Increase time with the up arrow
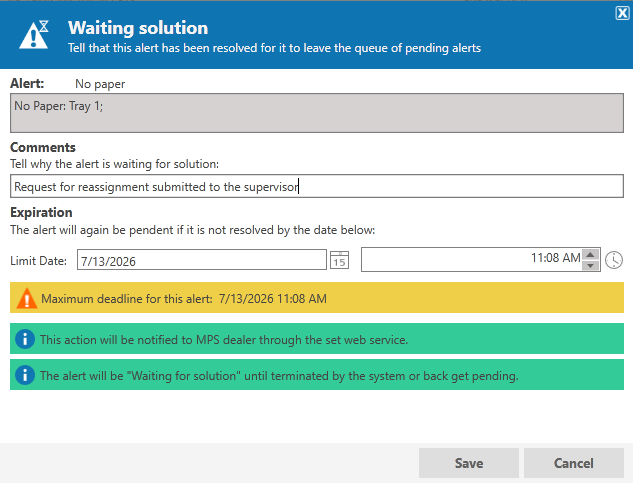 click(591, 254)
